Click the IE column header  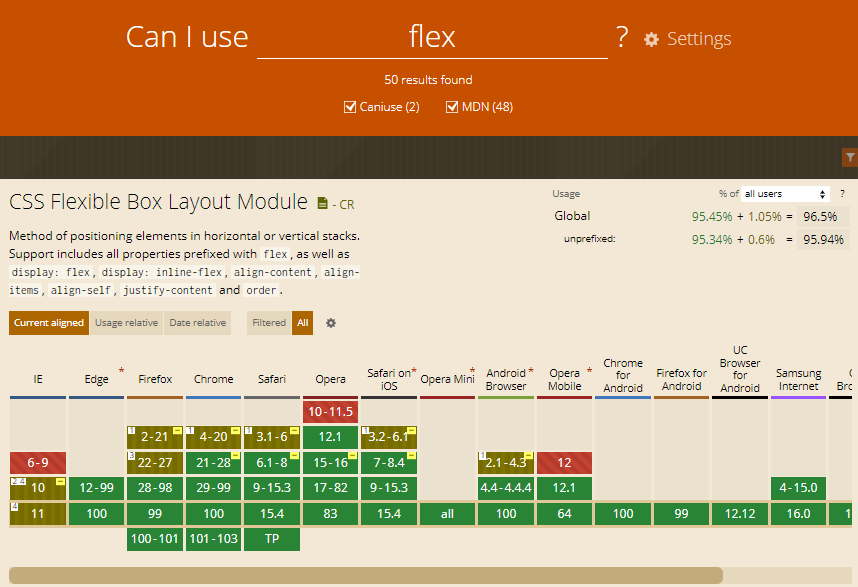38,379
